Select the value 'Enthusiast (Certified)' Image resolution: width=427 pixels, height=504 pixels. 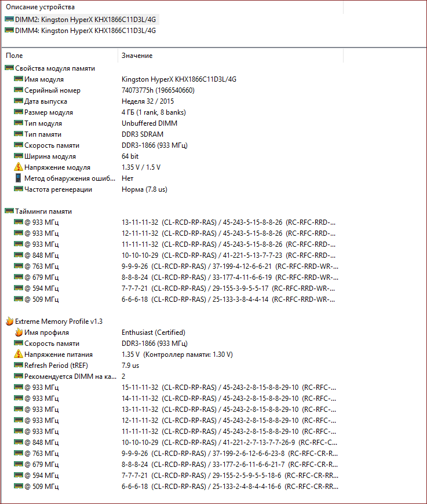pos(154,333)
